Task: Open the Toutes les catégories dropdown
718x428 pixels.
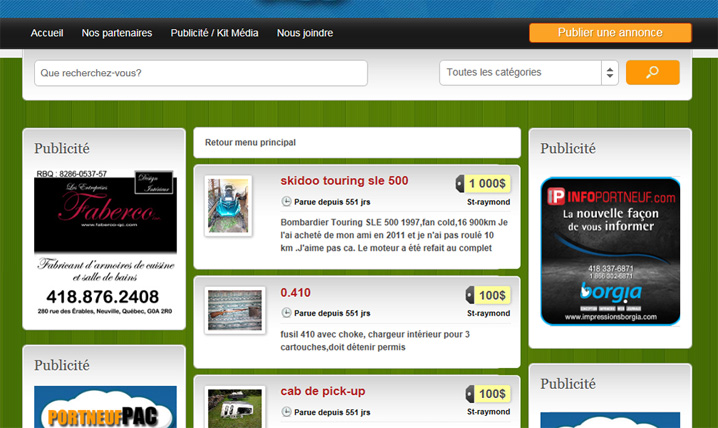Action: click(x=529, y=73)
